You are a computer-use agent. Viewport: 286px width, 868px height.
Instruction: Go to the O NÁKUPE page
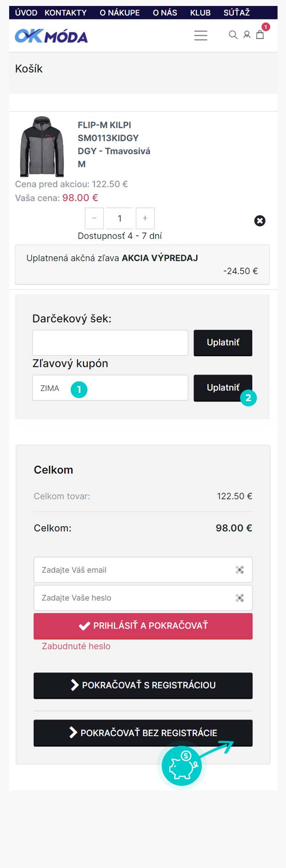120,13
